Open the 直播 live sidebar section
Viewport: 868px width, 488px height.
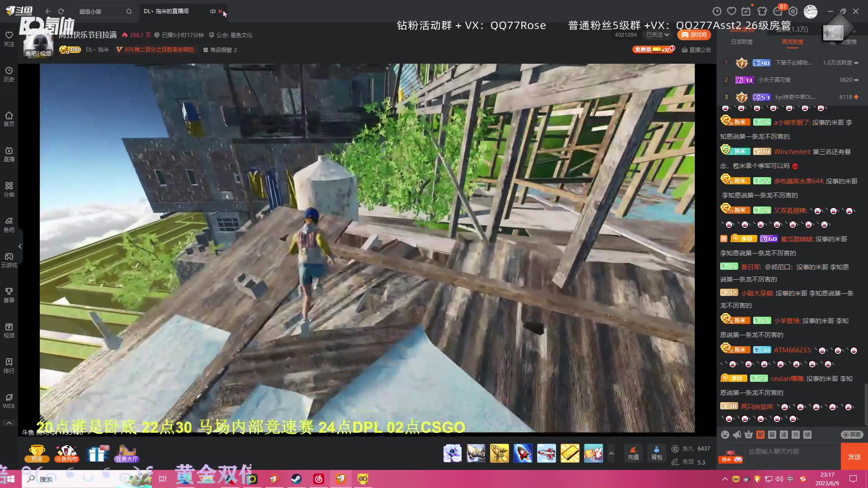[9, 154]
